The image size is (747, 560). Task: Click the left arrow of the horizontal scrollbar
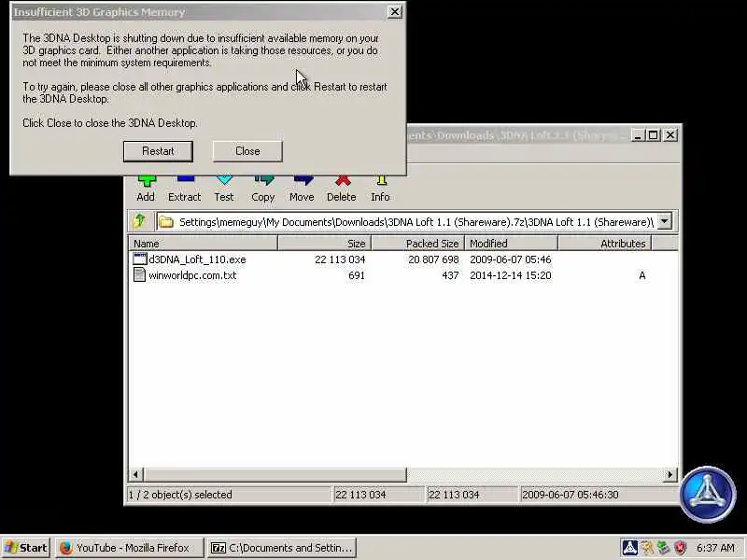point(135,474)
